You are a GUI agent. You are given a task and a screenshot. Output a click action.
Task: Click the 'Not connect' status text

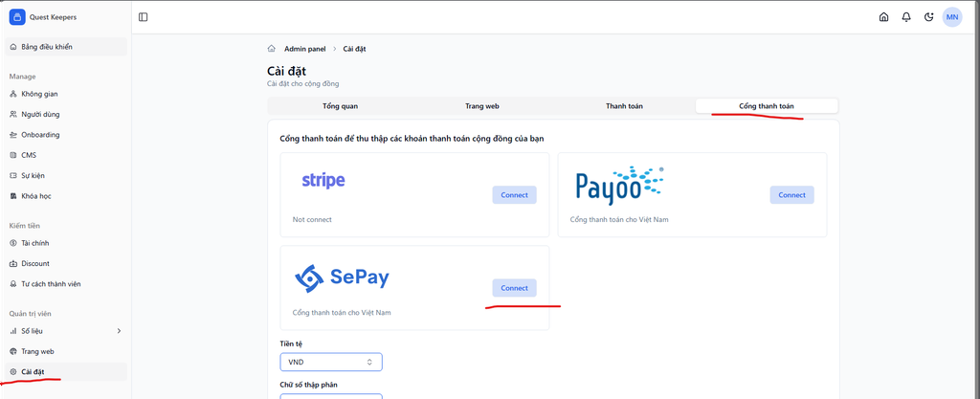point(312,220)
